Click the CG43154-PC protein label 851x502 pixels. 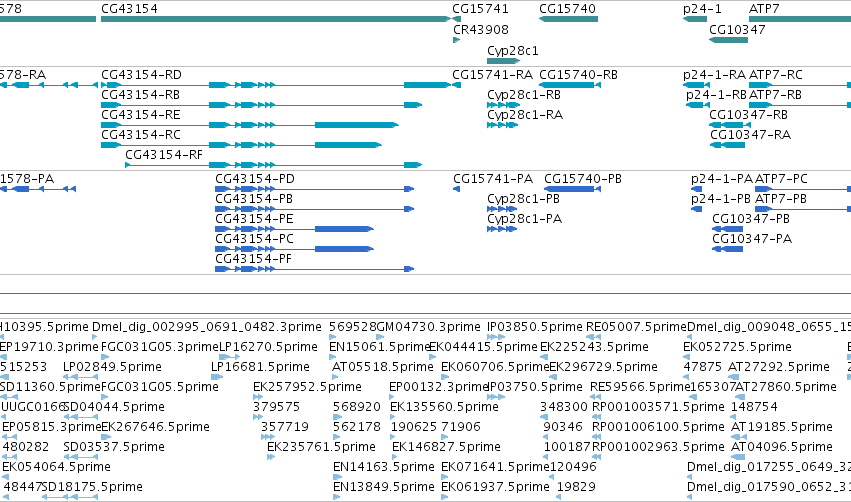pos(255,239)
